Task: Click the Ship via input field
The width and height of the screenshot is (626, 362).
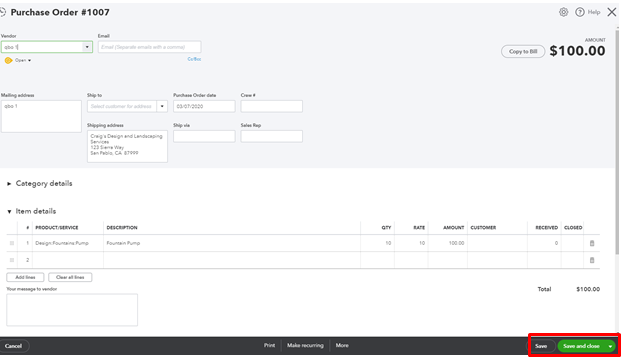Action: click(x=204, y=136)
